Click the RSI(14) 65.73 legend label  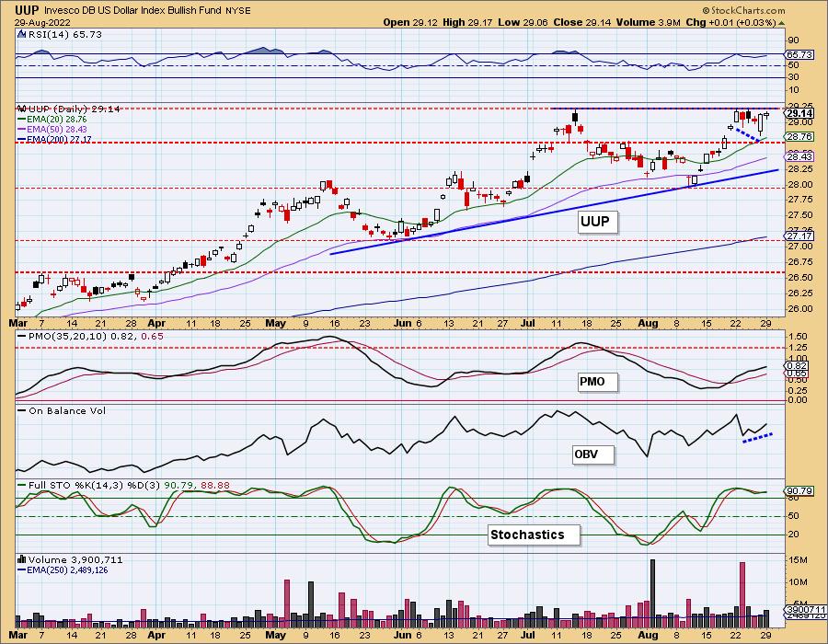click(64, 34)
